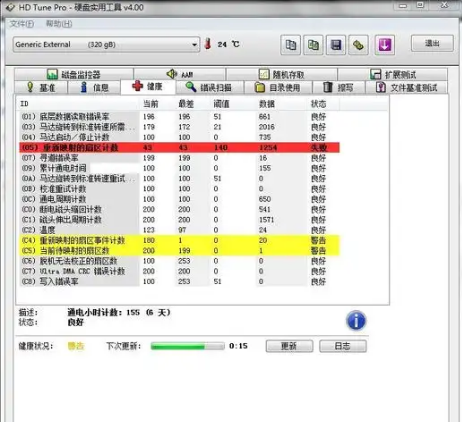The height and width of the screenshot is (422, 462).
Task: Select the (07) 寻道错误率 row
Action: pyautogui.click(x=179, y=158)
